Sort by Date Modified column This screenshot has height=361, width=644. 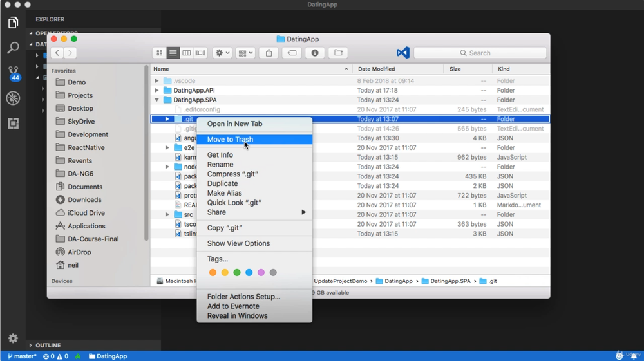[399, 69]
